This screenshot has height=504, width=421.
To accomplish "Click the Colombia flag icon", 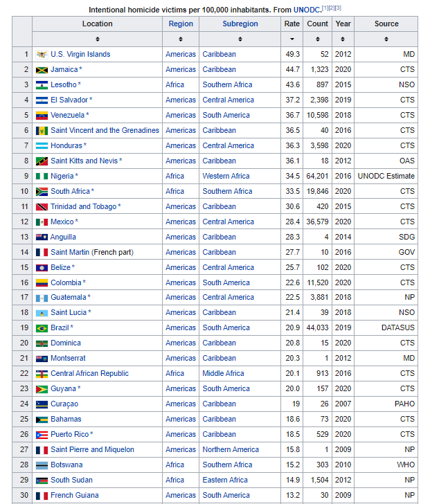I will tap(42, 283).
